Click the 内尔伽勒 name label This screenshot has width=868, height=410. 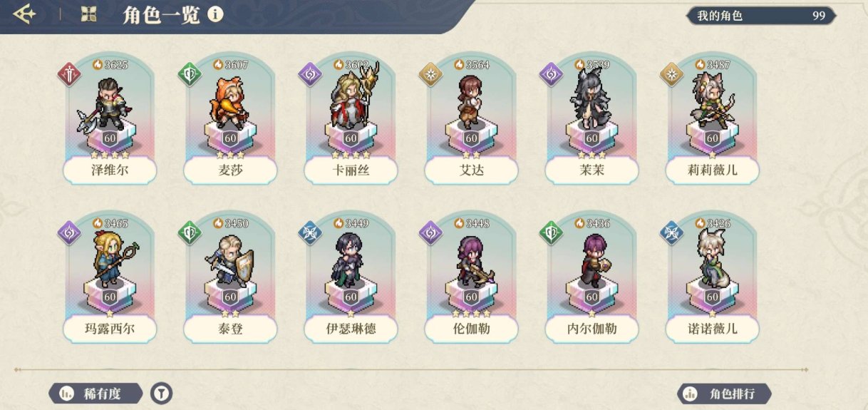[x=591, y=329]
